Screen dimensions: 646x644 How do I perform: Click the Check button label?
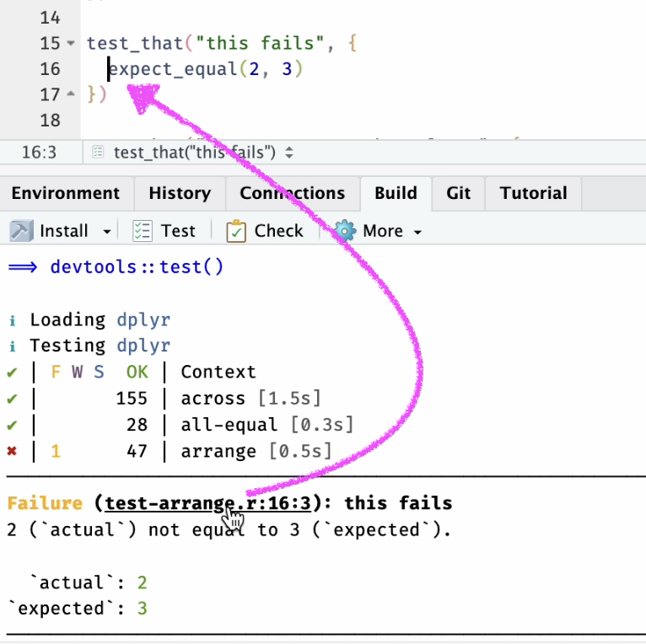pyautogui.click(x=279, y=231)
